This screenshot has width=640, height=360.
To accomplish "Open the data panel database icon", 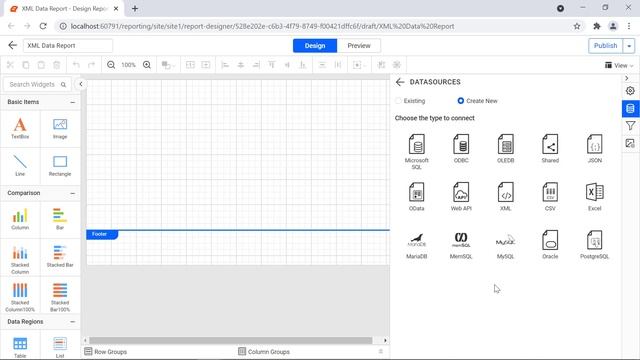I will click(630, 108).
